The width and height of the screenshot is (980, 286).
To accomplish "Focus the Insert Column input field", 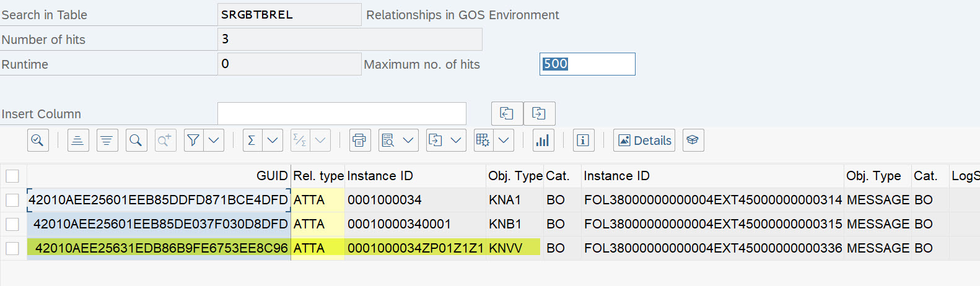I will [x=341, y=114].
